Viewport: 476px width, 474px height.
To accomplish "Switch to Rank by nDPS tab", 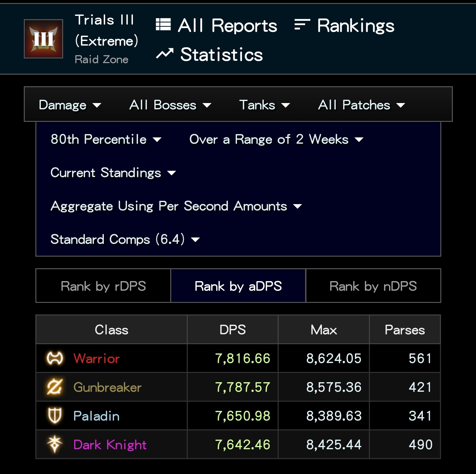I will pyautogui.click(x=373, y=286).
